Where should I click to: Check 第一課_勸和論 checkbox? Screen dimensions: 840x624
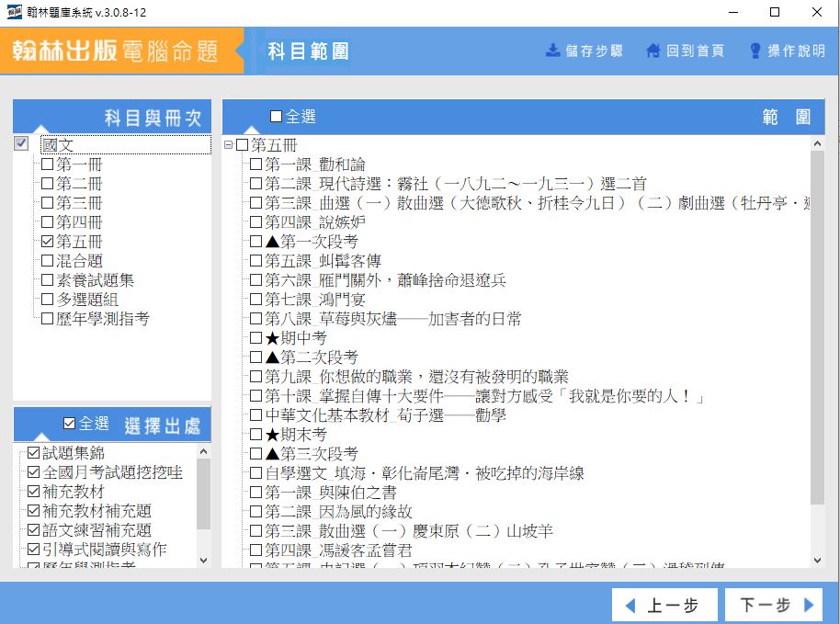(256, 164)
